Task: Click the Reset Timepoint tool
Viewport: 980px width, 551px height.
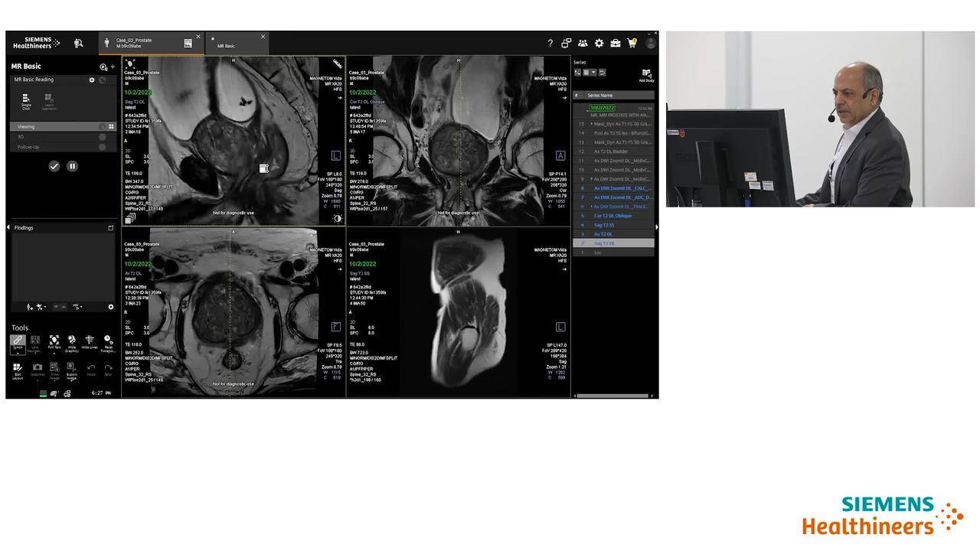Action: tap(108, 342)
